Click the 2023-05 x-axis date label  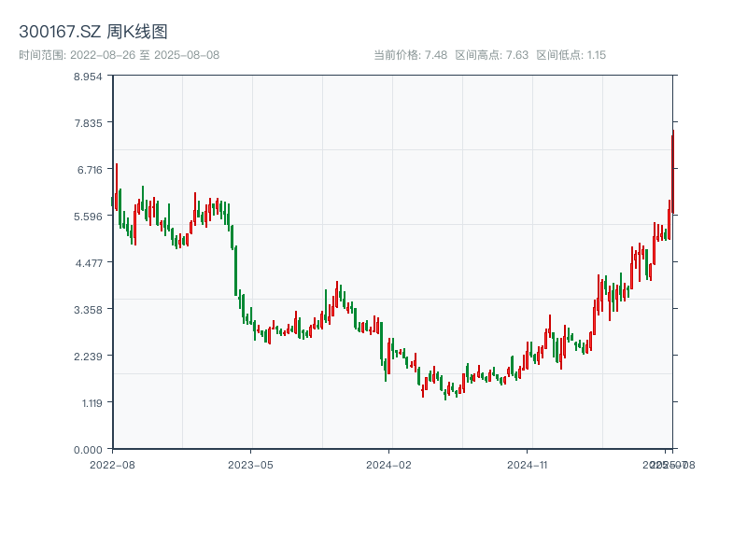tap(251, 463)
